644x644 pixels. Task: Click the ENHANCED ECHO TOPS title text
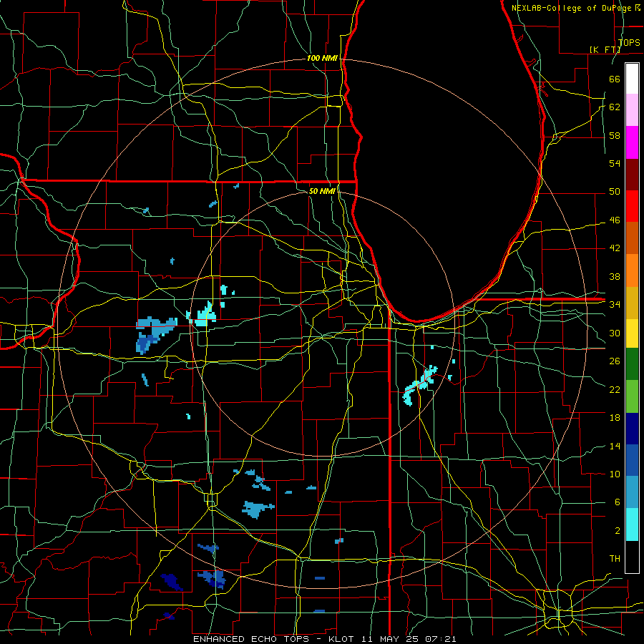point(250,639)
